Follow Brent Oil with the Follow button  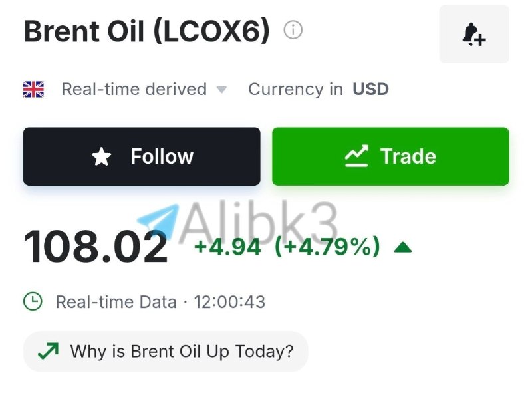tap(142, 156)
